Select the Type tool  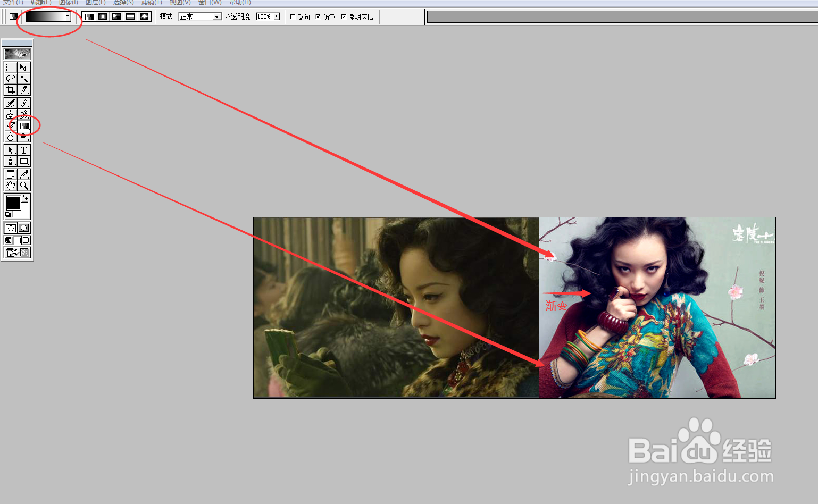pyautogui.click(x=24, y=150)
